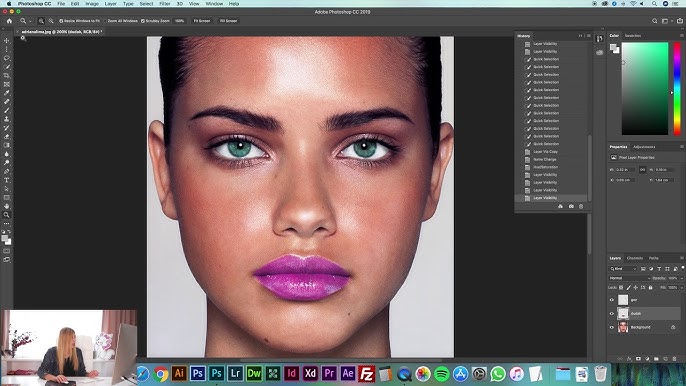
Task: Open the Layers panel menu
Action: tap(682, 258)
